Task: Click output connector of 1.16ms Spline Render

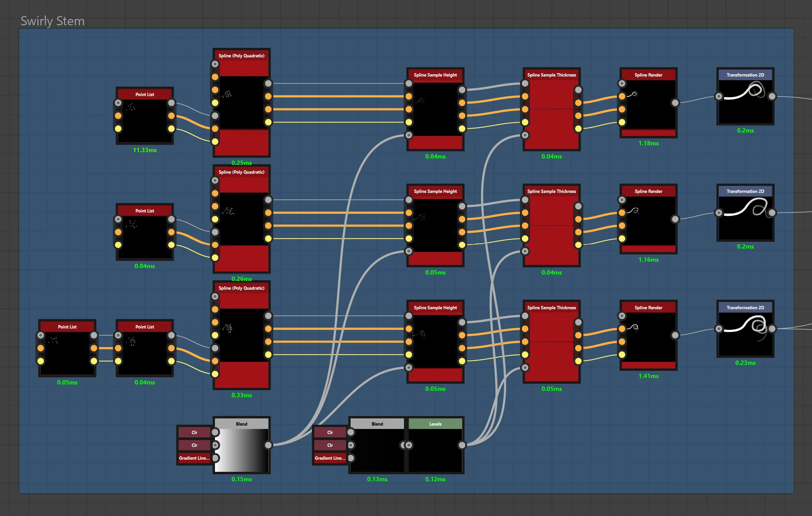Action: [675, 219]
